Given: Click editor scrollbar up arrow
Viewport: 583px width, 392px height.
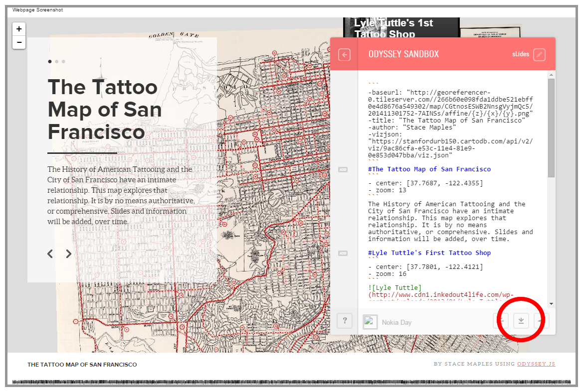Looking at the screenshot, I should point(551,75).
